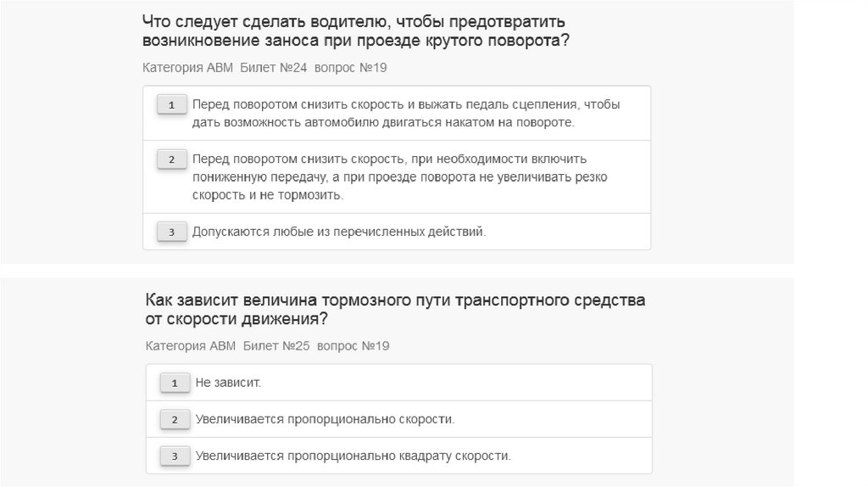Pick 'Увеличивается пропорционально квадрату скорости.' answer
The height and width of the screenshot is (487, 868).
point(353,456)
